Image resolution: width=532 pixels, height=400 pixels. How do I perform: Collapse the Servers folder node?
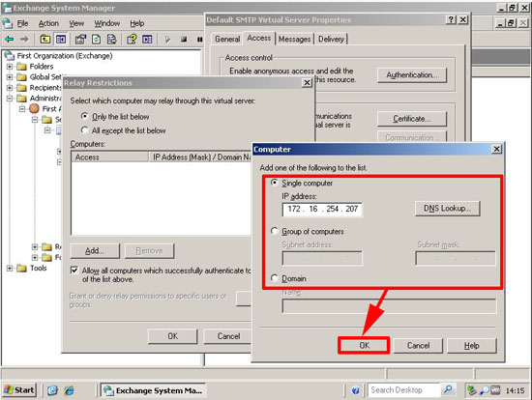(x=35, y=119)
